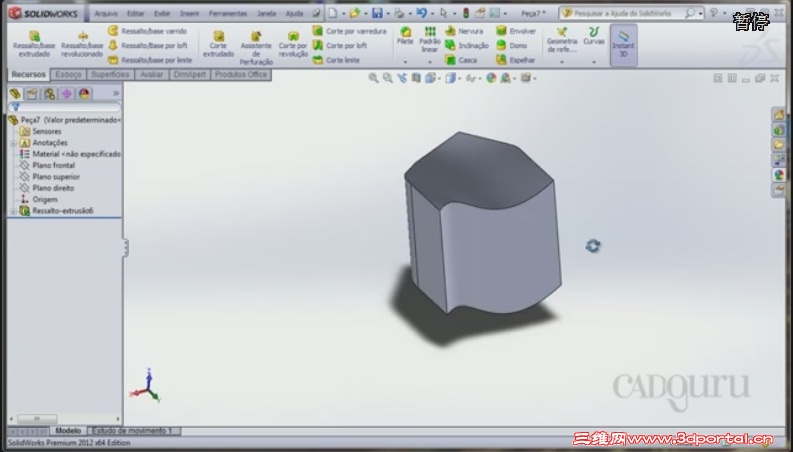Open the Undo dropdown arrow
The height and width of the screenshot is (452, 793).
click(x=432, y=14)
